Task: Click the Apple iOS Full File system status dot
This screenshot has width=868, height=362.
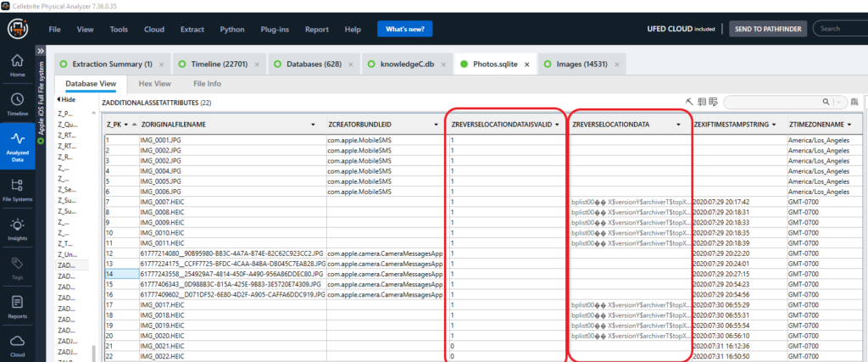Action: click(x=40, y=142)
